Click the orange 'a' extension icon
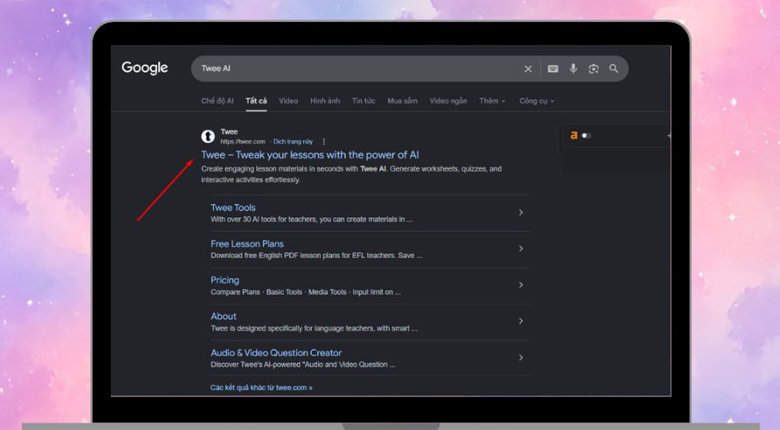Screen dimensions: 780x430 click(574, 135)
